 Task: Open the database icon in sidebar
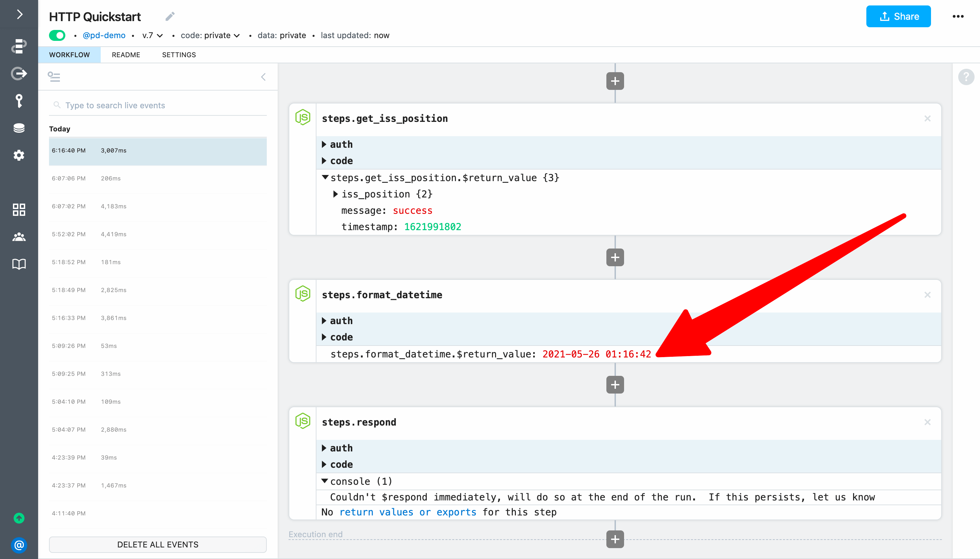(19, 128)
